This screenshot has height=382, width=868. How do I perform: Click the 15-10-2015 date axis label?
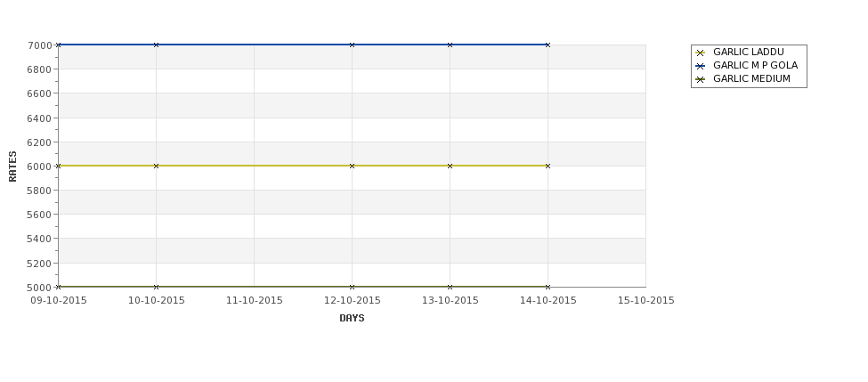coord(645,301)
